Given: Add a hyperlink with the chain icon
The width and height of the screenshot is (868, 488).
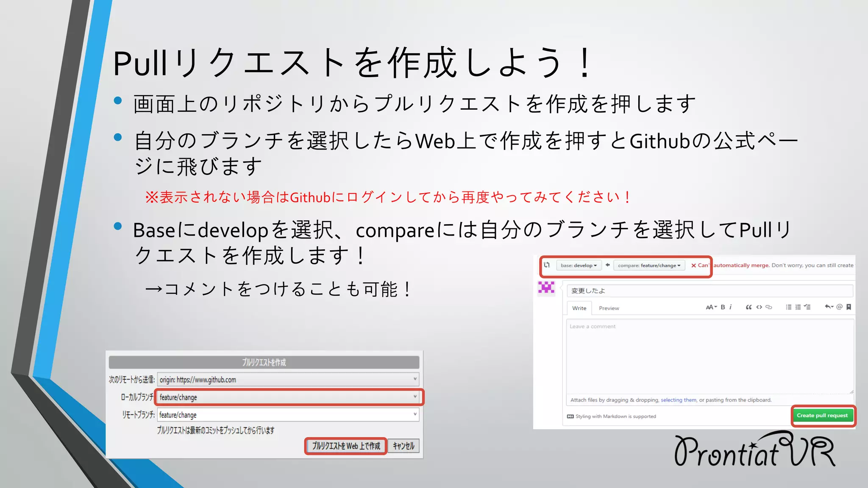Looking at the screenshot, I should (769, 307).
